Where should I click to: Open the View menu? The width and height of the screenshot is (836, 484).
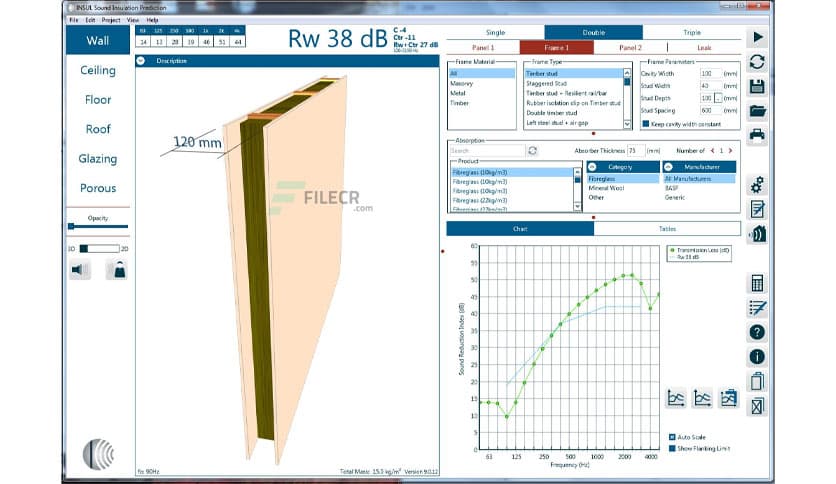tap(133, 20)
